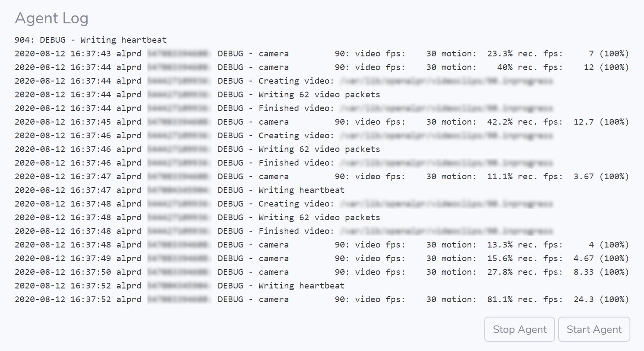The height and width of the screenshot is (351, 644).
Task: Select the camera line with motion 42.2%
Action: (321, 122)
